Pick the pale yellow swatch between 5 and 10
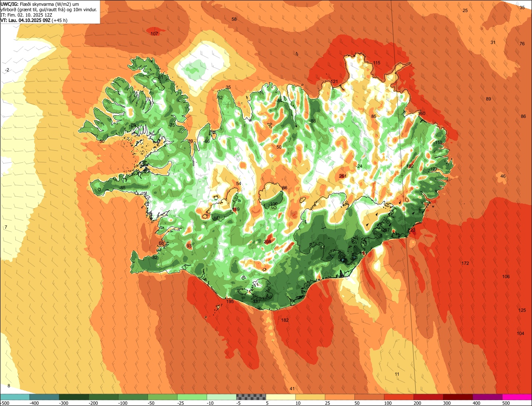The width and height of the screenshot is (532, 406). click(x=281, y=397)
